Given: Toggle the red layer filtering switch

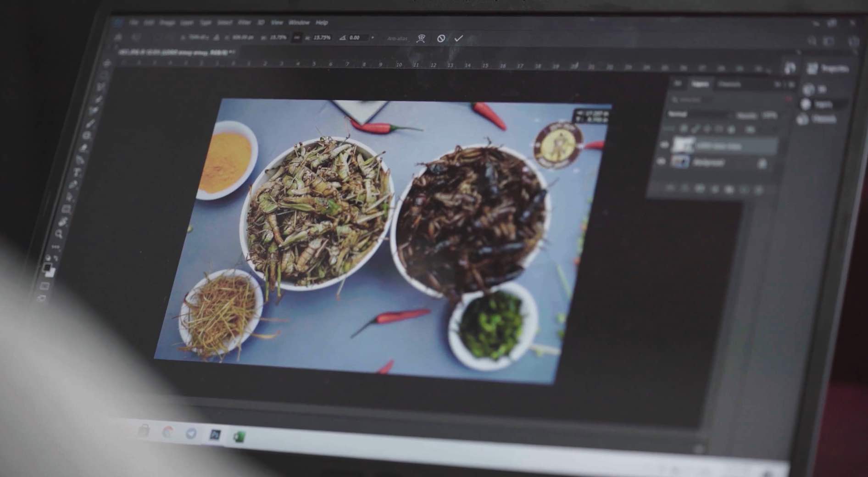Looking at the screenshot, I should tap(789, 99).
